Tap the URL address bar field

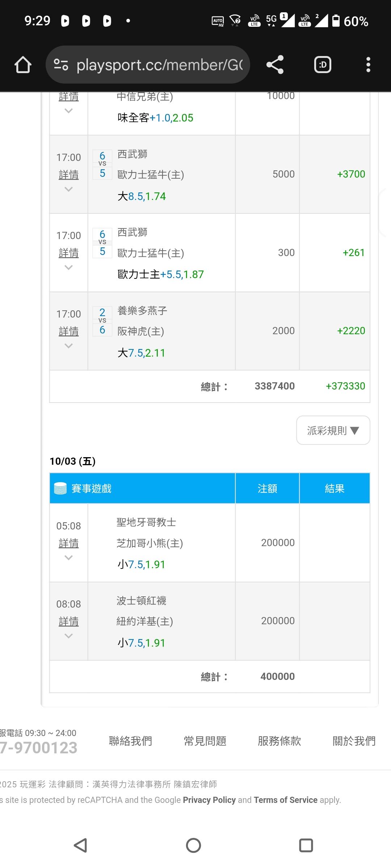pos(159,65)
